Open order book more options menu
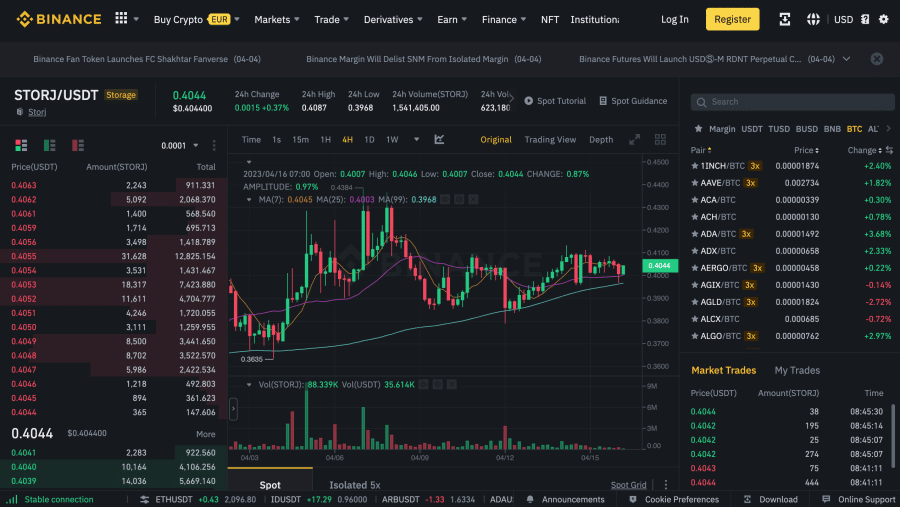Viewport: 900px width, 507px height. 214,146
